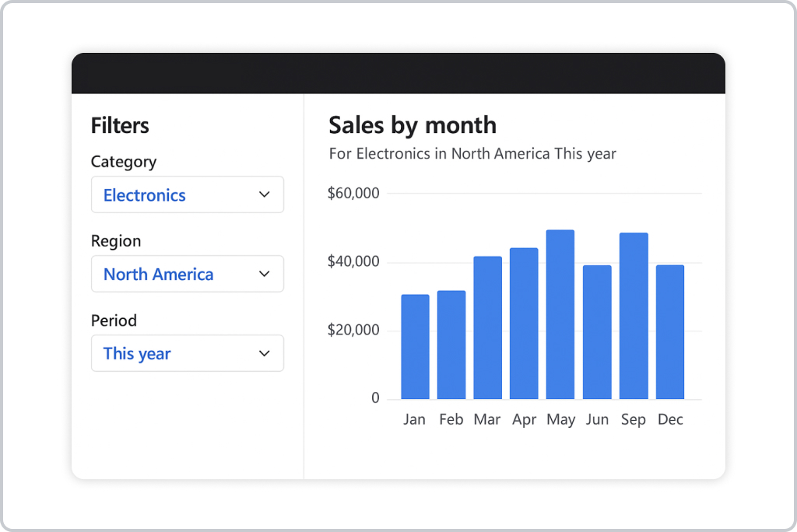The width and height of the screenshot is (797, 532).
Task: Click the dark title bar at the top
Action: point(398,74)
